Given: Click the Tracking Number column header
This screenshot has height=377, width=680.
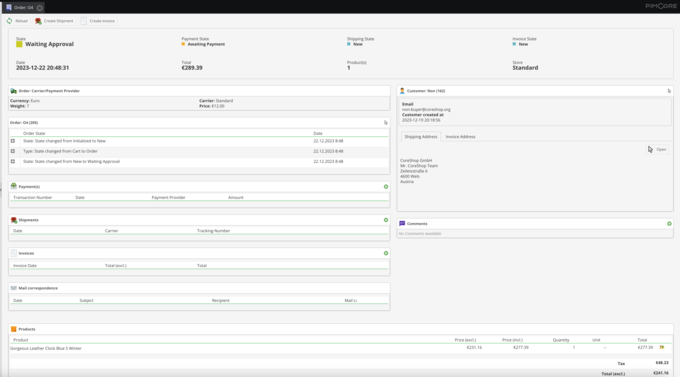Looking at the screenshot, I should [213, 231].
